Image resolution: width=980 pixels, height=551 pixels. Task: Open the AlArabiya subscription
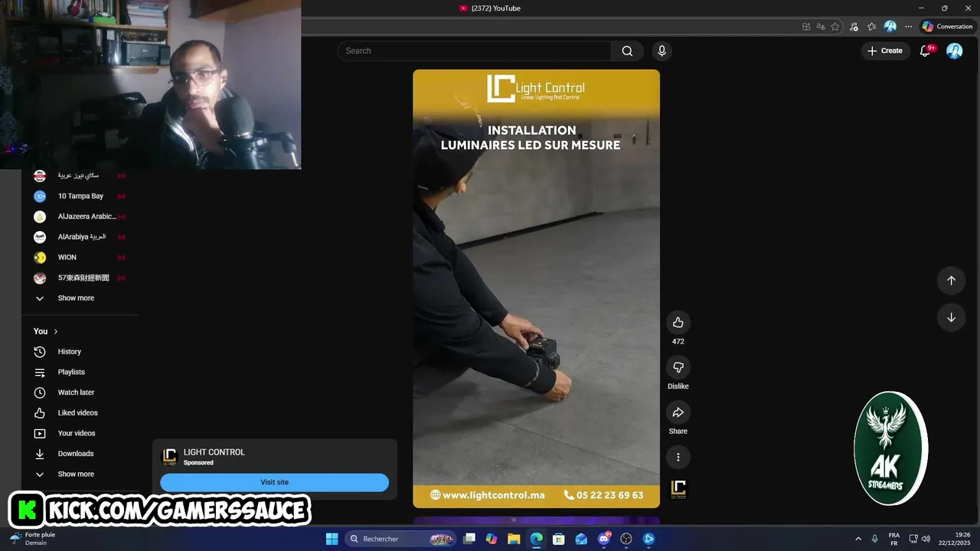(x=80, y=237)
